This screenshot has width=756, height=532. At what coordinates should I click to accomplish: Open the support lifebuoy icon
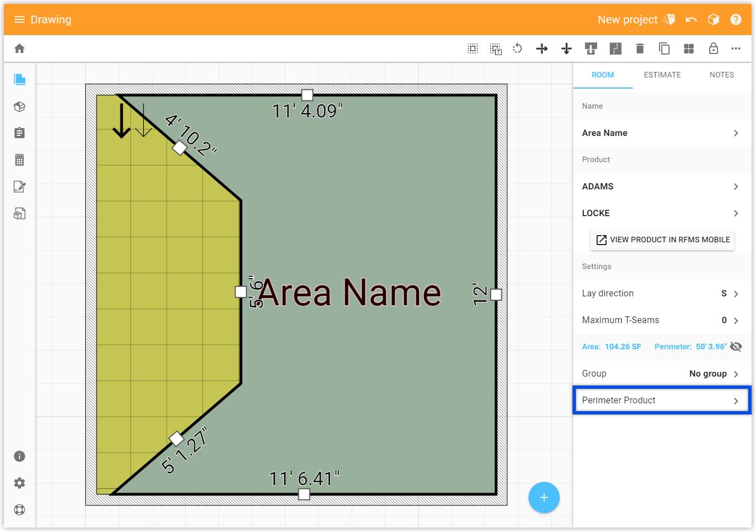[20, 510]
